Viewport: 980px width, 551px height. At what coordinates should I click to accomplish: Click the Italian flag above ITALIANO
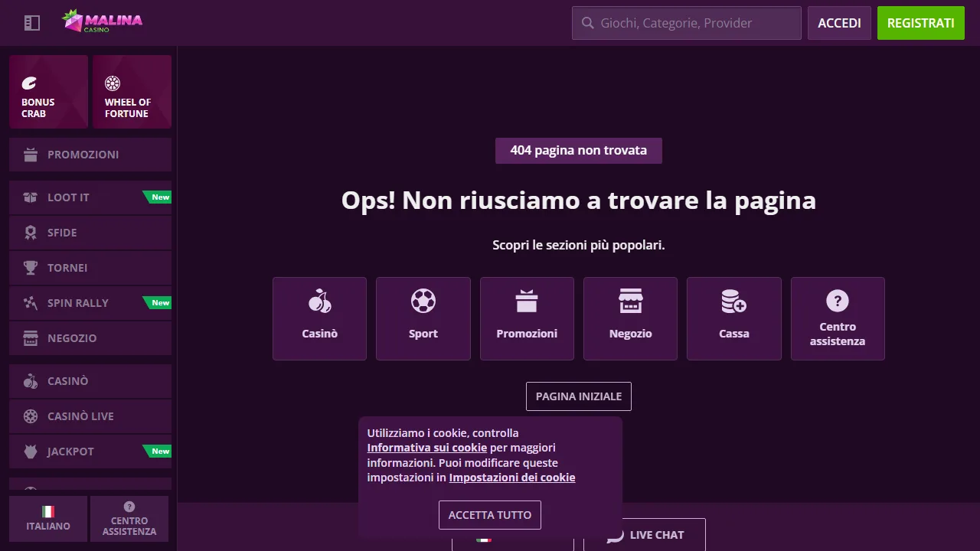[48, 511]
